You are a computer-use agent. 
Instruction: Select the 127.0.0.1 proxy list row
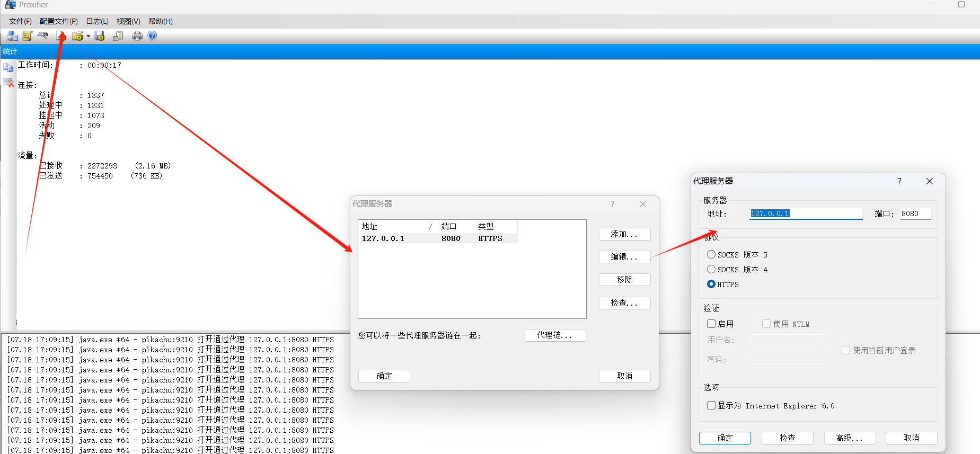(x=438, y=238)
